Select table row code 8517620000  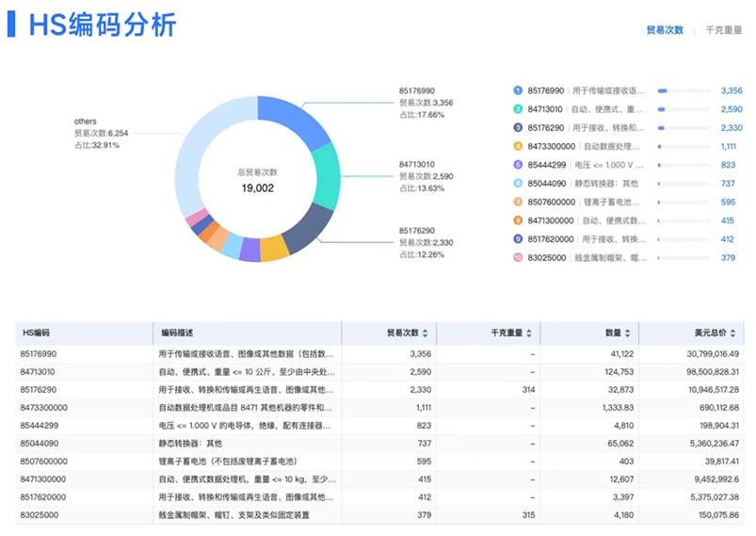click(43, 497)
